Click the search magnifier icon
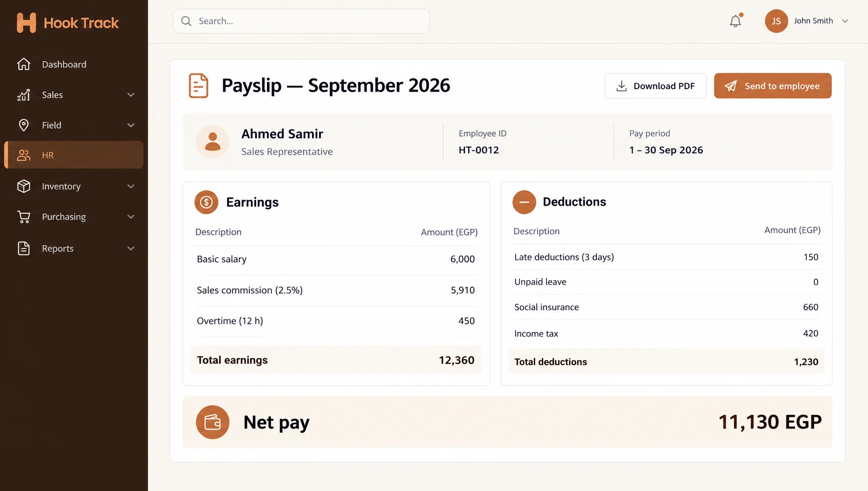Screen dimensions: 868x491 click(x=186, y=21)
